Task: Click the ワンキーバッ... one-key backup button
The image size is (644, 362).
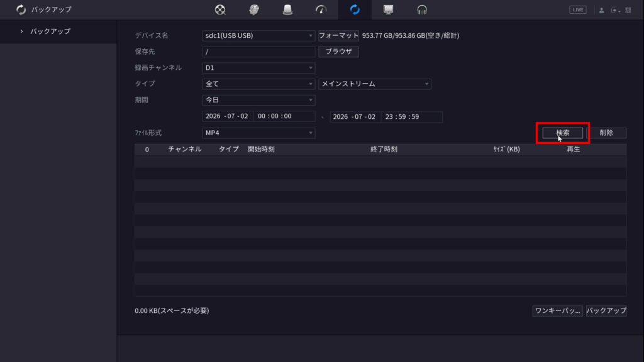Action: (x=557, y=310)
